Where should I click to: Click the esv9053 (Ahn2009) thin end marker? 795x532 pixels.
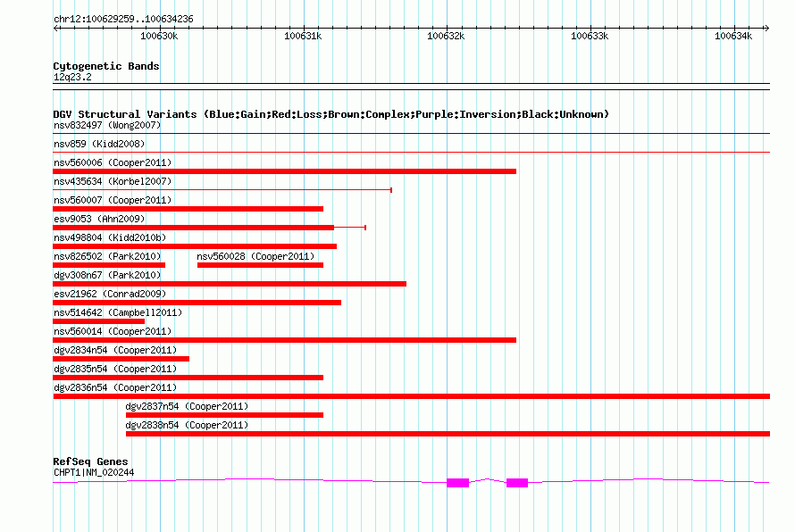[365, 228]
